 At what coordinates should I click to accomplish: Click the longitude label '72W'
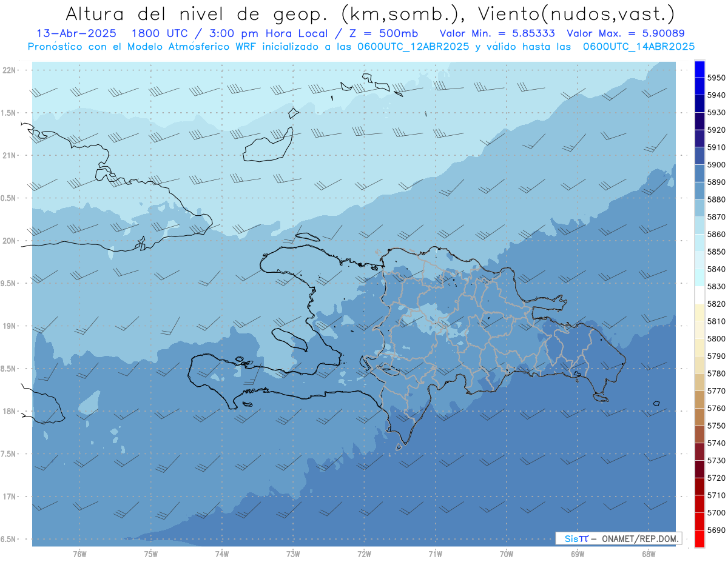tap(364, 554)
